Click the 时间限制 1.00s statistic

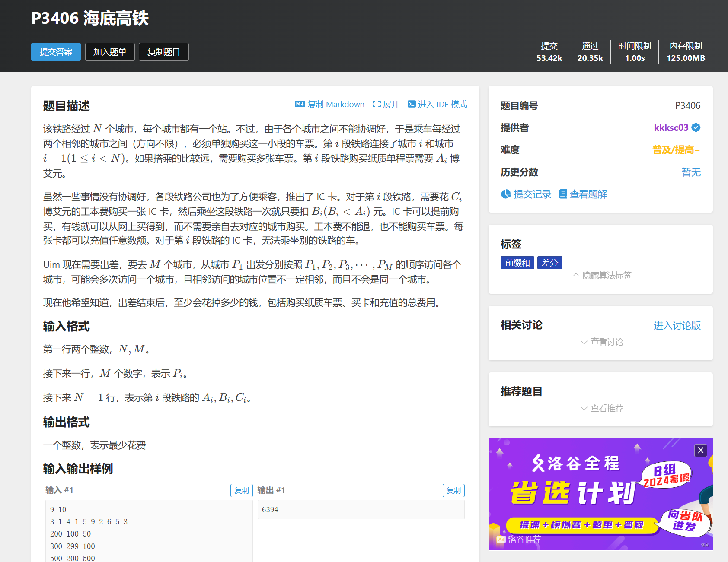click(635, 52)
